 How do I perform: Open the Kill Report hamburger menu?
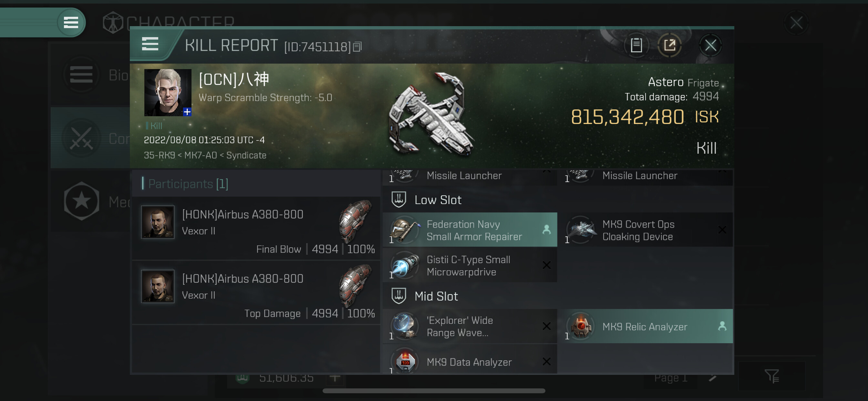(150, 44)
